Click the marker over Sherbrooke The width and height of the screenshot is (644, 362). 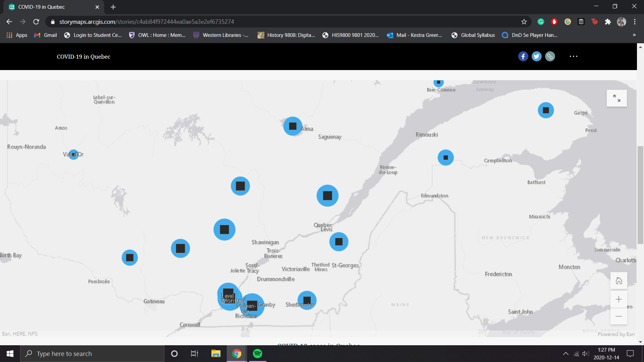(307, 300)
